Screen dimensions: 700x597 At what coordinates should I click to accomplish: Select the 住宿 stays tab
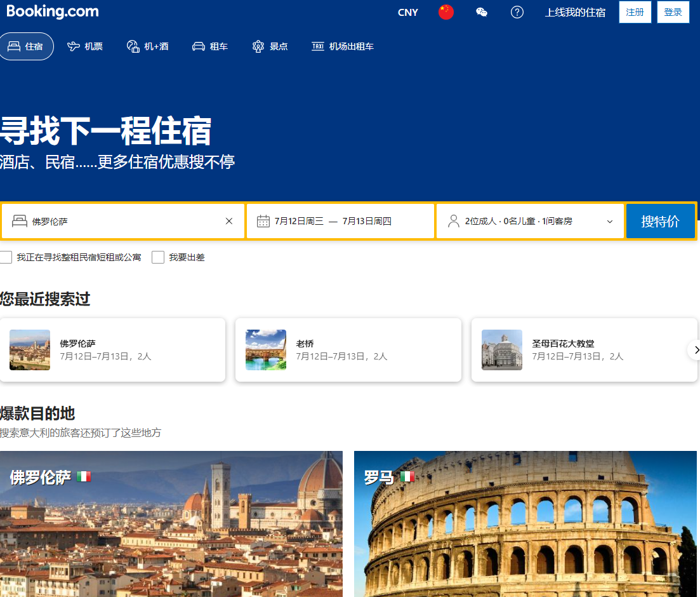click(x=26, y=46)
